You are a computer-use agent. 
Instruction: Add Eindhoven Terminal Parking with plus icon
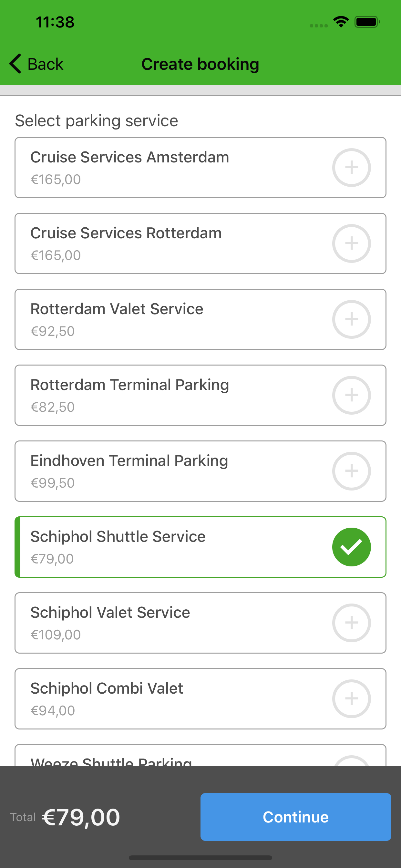(x=352, y=471)
